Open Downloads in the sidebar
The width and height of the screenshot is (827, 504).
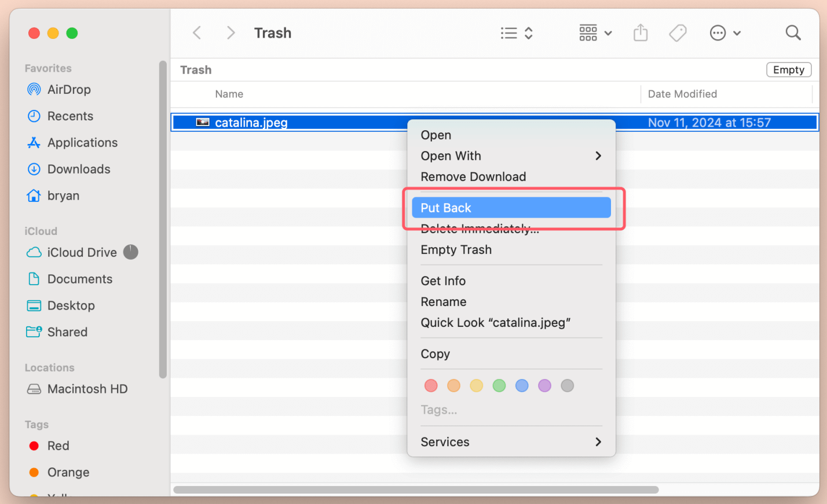click(x=79, y=170)
